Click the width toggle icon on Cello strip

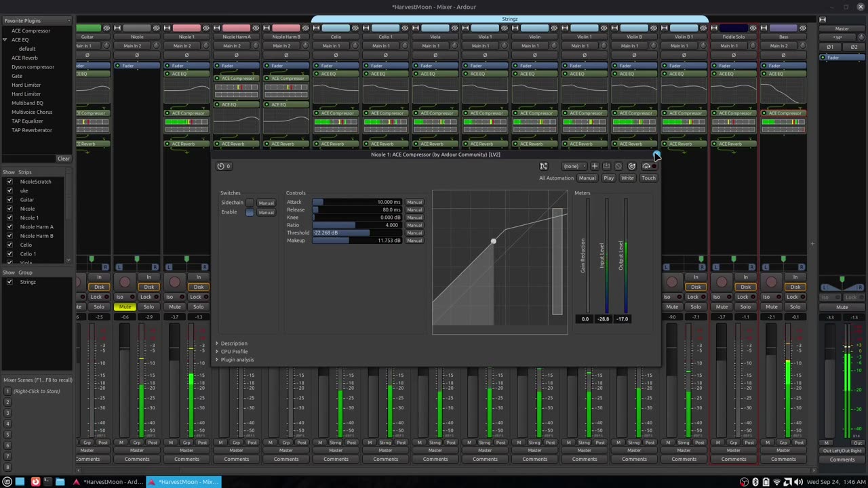pyautogui.click(x=316, y=28)
